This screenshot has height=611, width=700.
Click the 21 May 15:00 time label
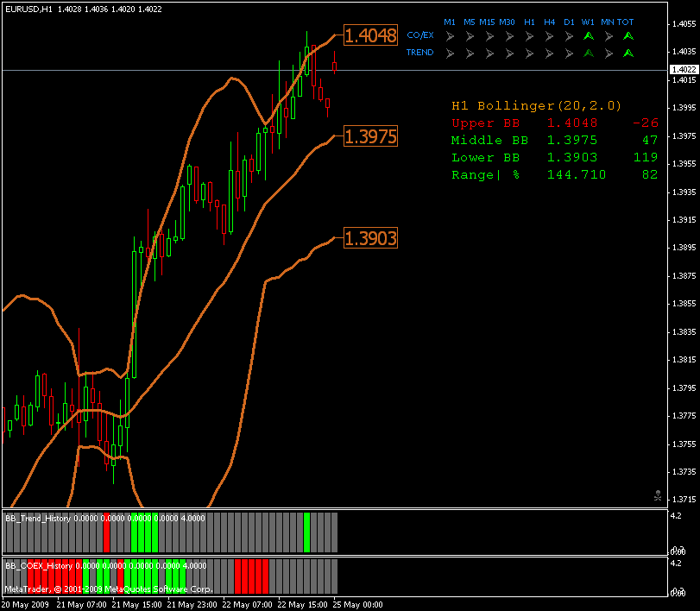pos(136,605)
